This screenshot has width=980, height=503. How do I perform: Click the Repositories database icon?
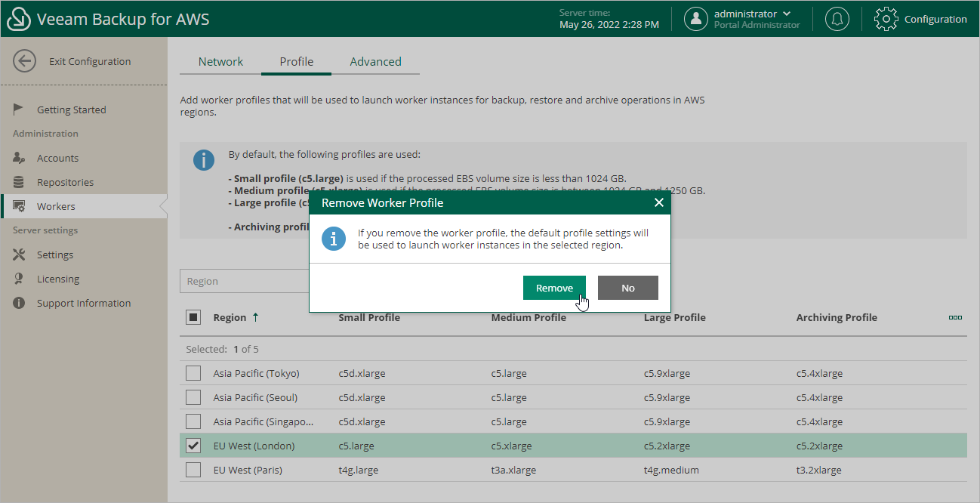(x=20, y=182)
